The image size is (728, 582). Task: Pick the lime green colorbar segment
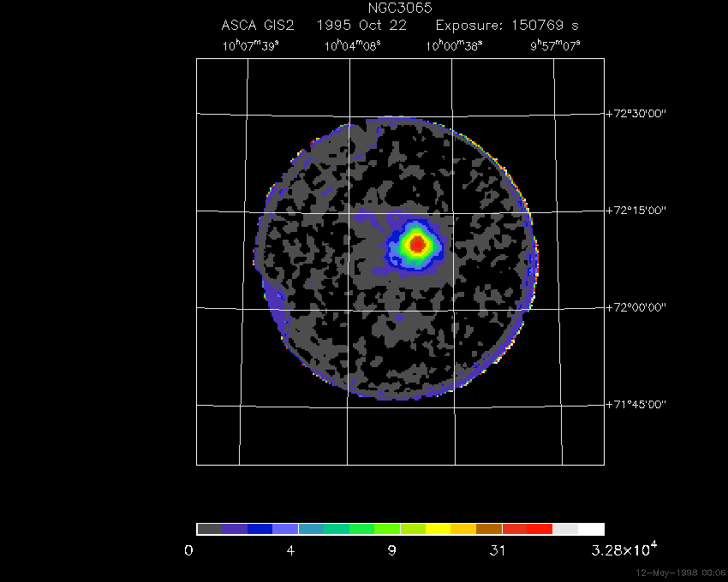(387, 529)
